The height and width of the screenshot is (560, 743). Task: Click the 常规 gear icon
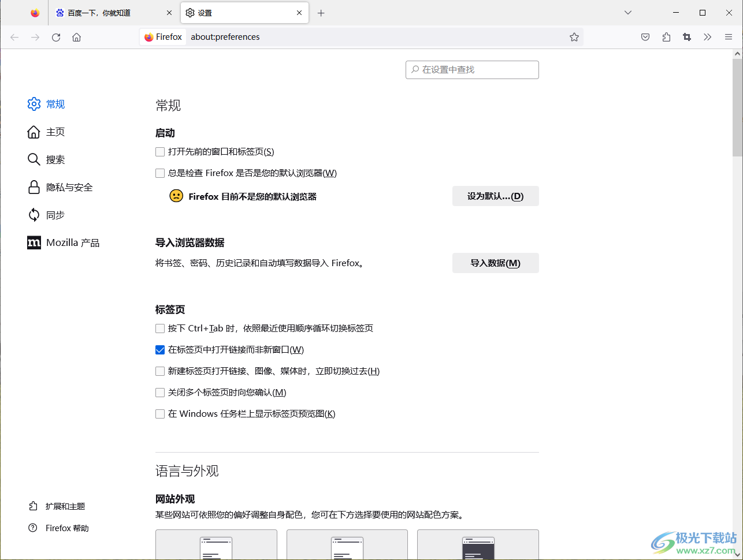pos(34,104)
